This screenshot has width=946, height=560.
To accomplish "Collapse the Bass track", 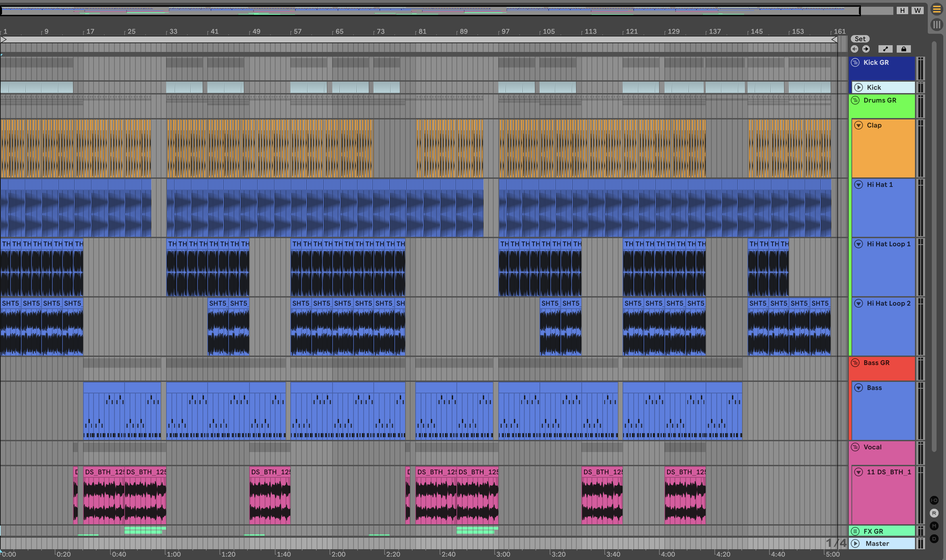I will tap(858, 388).
